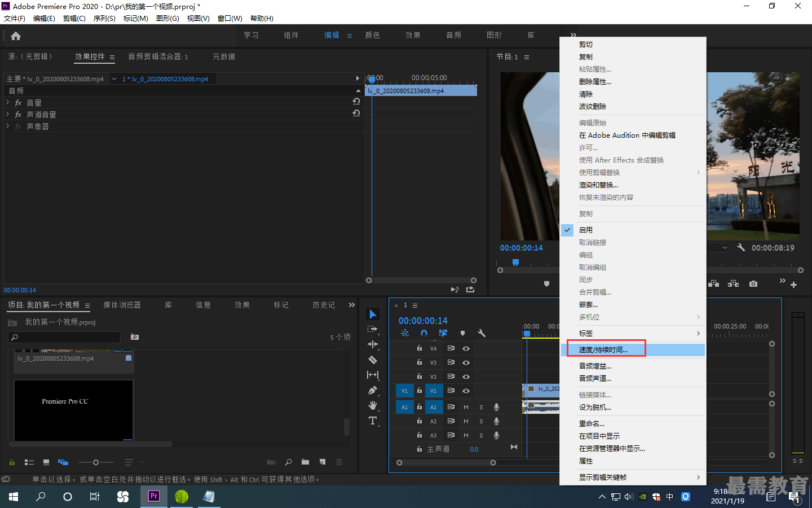Adjust project thumbnail zoom slider
The width and height of the screenshot is (812, 508).
96,462
